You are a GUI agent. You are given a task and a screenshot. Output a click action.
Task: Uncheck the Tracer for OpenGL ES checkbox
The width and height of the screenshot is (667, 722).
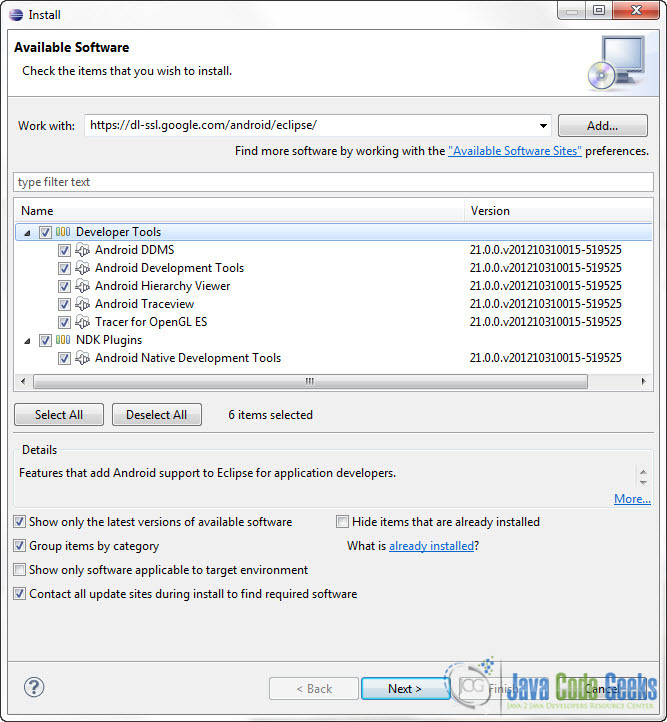pyautogui.click(x=64, y=322)
